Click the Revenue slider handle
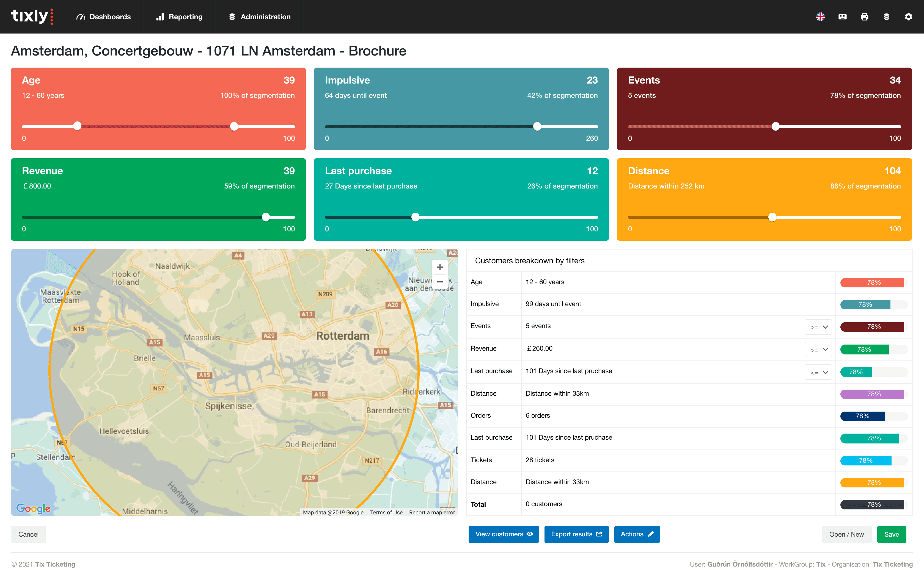Viewport: 924px width, 577px height. [x=266, y=217]
